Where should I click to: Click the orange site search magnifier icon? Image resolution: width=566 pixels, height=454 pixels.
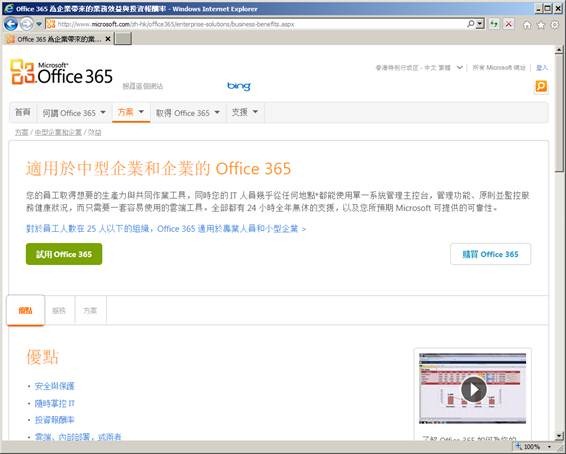click(x=541, y=87)
